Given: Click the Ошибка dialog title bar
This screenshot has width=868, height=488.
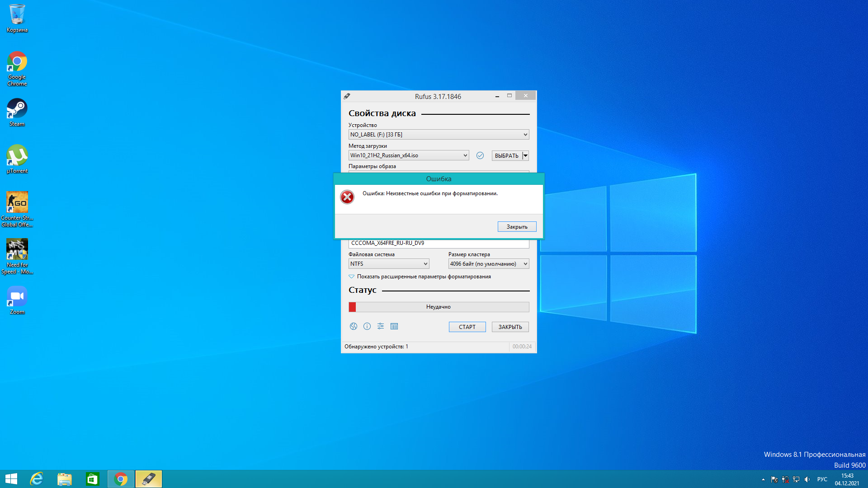Looking at the screenshot, I should coord(439,179).
